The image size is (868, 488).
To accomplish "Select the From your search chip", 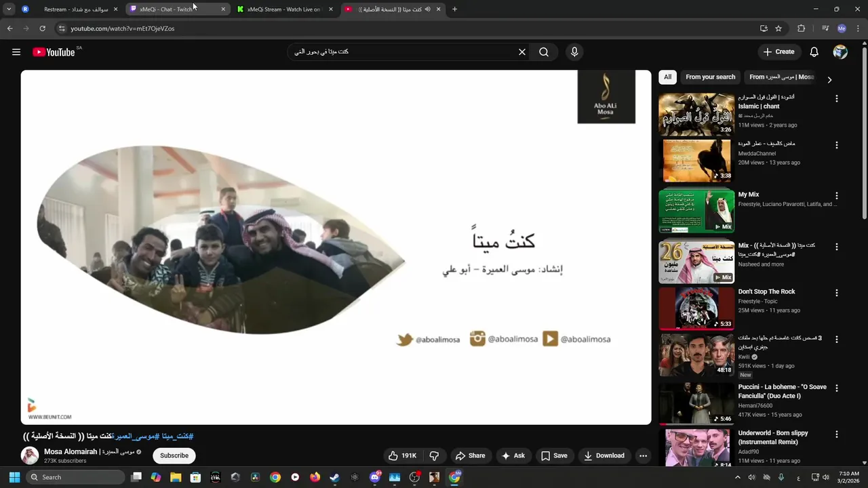I will pyautogui.click(x=710, y=77).
